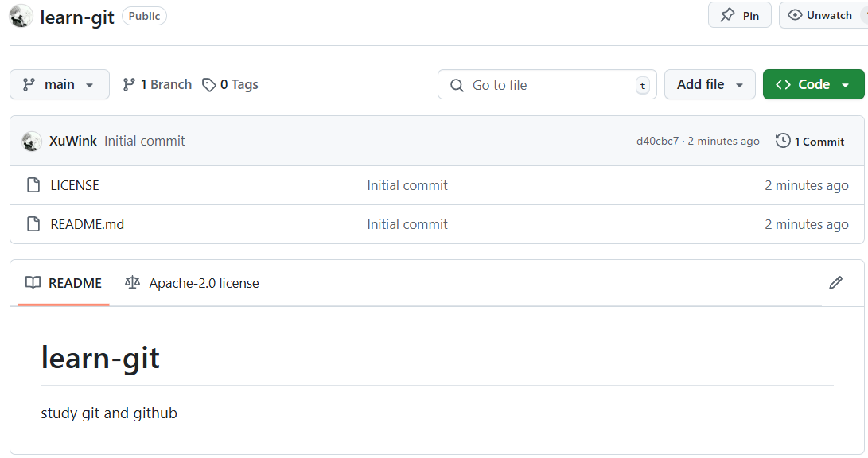Viewport: 868px width, 458px height.
Task: Open the Add file dropdown
Action: (710, 84)
